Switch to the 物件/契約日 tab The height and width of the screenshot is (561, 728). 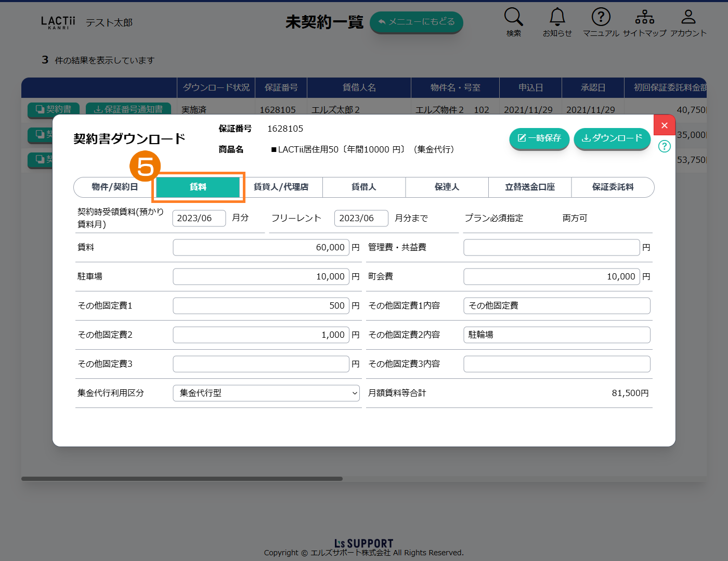tap(115, 187)
